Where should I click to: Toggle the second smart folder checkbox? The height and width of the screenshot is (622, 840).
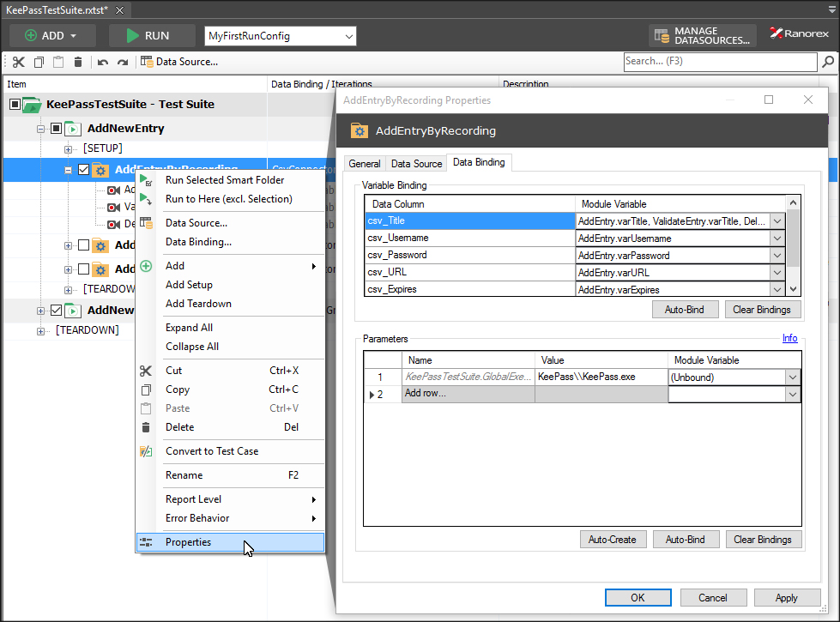[83, 245]
